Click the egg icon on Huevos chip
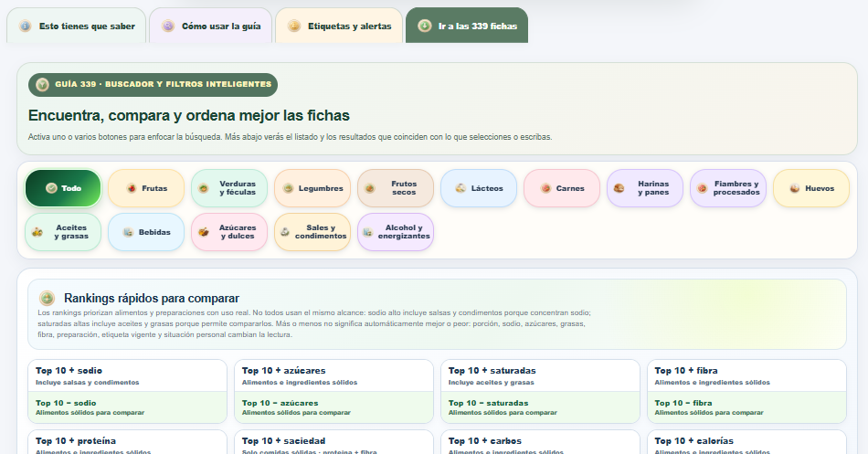The width and height of the screenshot is (868, 454). tap(794, 188)
